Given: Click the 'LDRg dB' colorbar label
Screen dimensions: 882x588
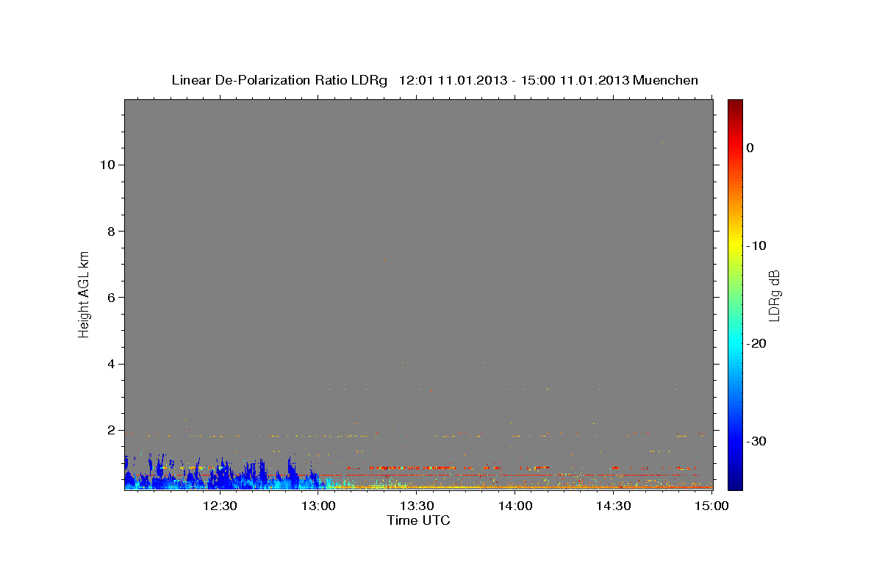Looking at the screenshot, I should click(x=773, y=295).
